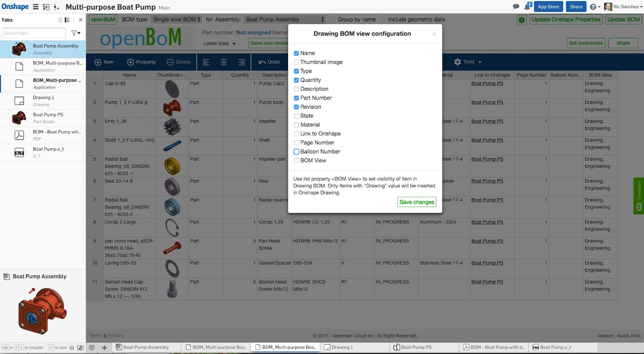Switch the Tabs panel to detailed view
This screenshot has height=354, width=644.
point(67,20)
